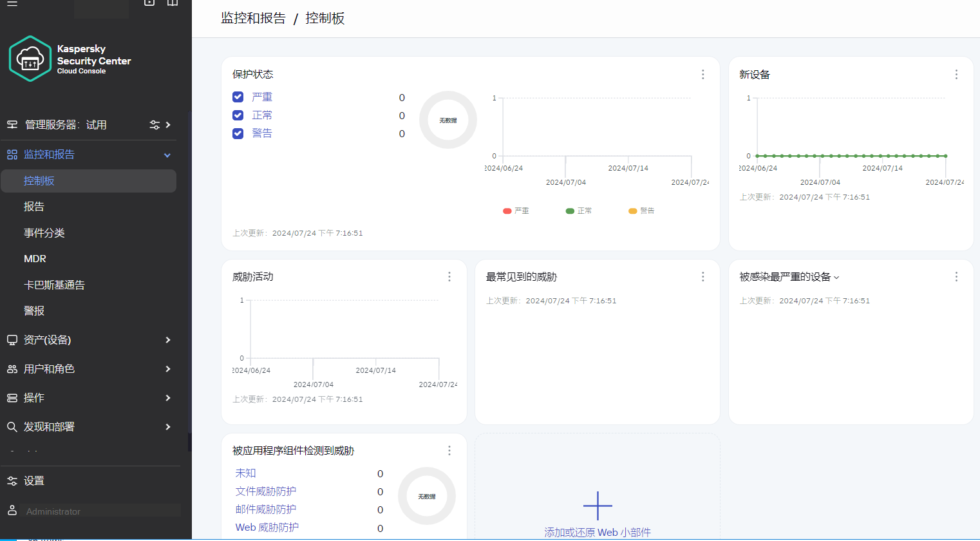Open the documentation book icon in the top bar
The height and width of the screenshot is (541, 980).
pyautogui.click(x=172, y=4)
